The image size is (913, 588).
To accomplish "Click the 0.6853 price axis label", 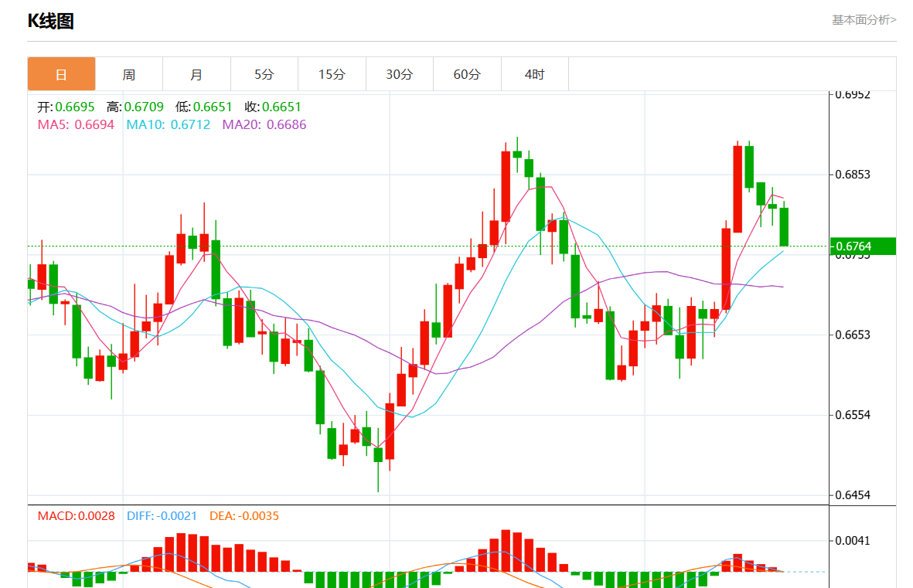I will point(853,175).
